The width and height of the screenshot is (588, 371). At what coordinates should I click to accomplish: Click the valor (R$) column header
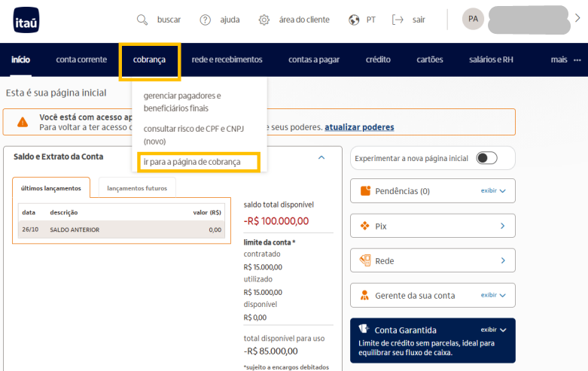point(207,212)
